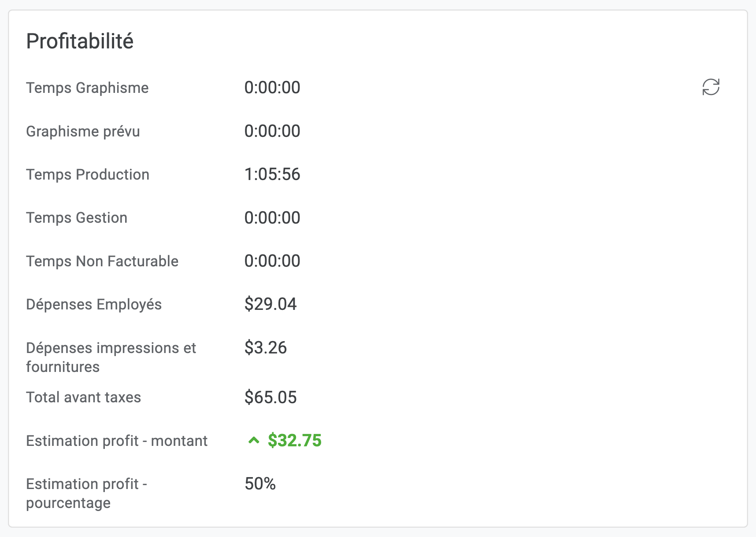Click the Graphisme prévu label
Screen dimensions: 756x537
click(x=83, y=131)
